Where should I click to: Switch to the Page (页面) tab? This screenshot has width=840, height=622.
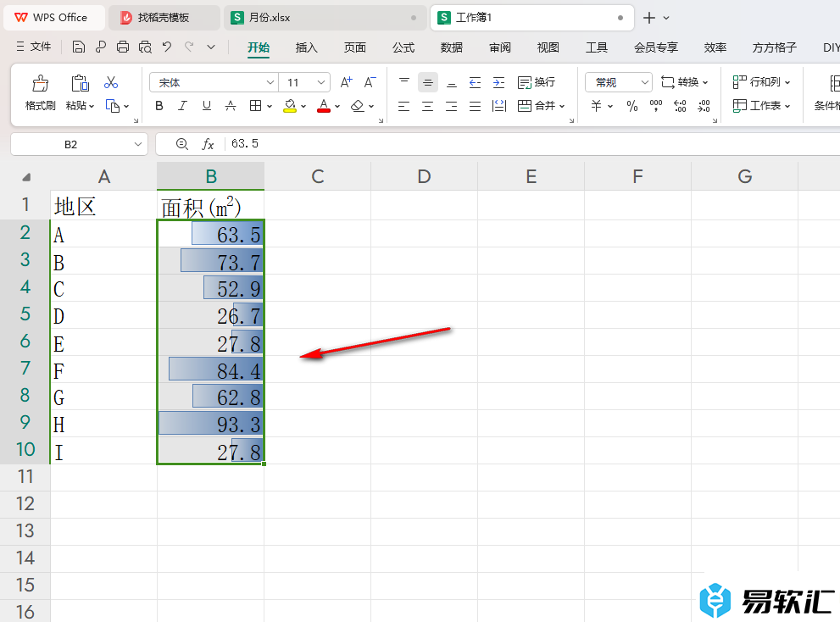coord(354,47)
